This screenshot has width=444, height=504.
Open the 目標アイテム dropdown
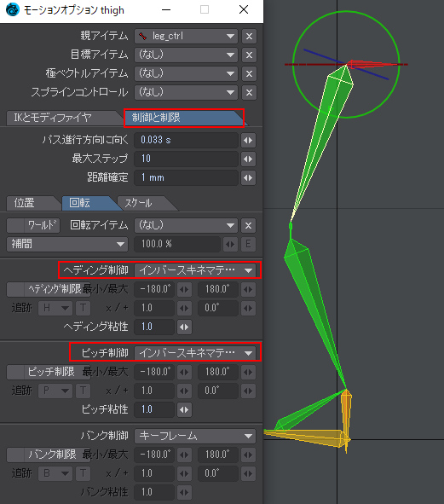[x=186, y=55]
